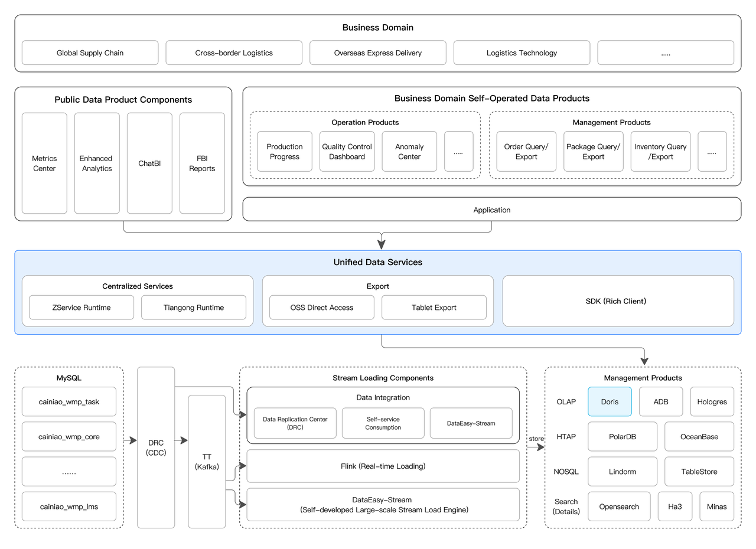
Task: Select the ZService Runtime box
Action: tap(82, 308)
